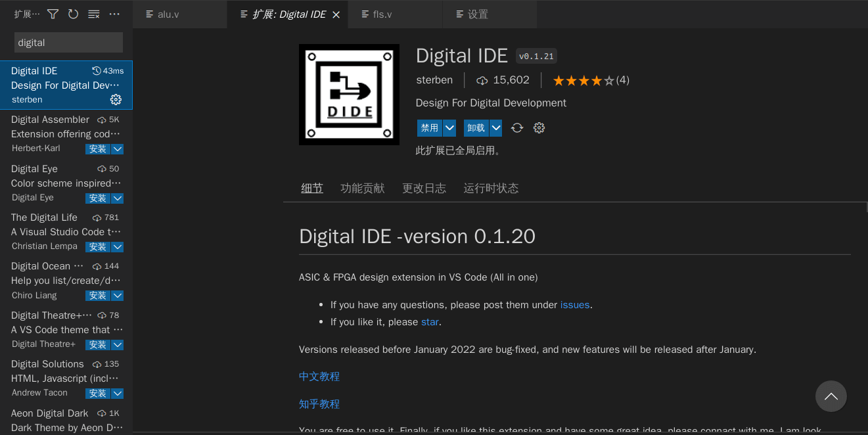This screenshot has width=868, height=435.
Task: Select the Digital Ocean extension entry
Action: click(x=66, y=281)
